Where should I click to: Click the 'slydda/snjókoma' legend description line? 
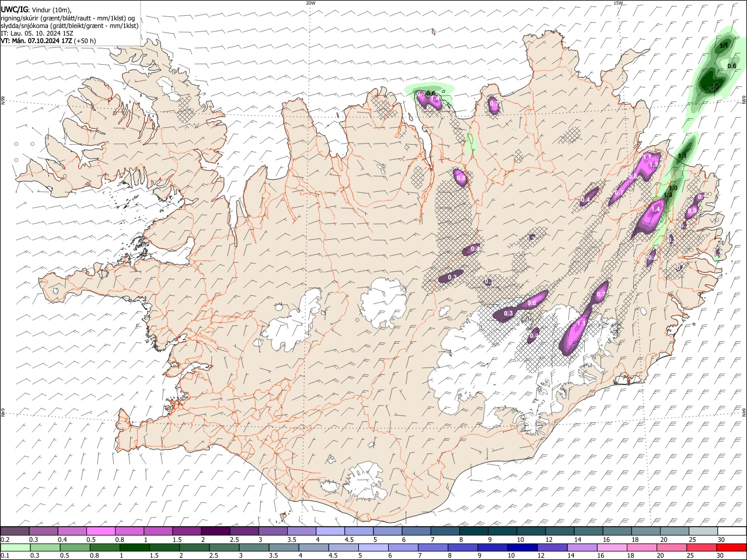coord(69,26)
